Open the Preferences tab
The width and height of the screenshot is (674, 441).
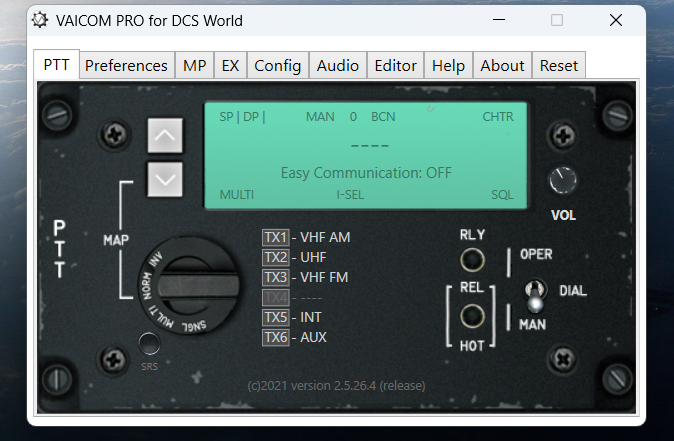(127, 65)
